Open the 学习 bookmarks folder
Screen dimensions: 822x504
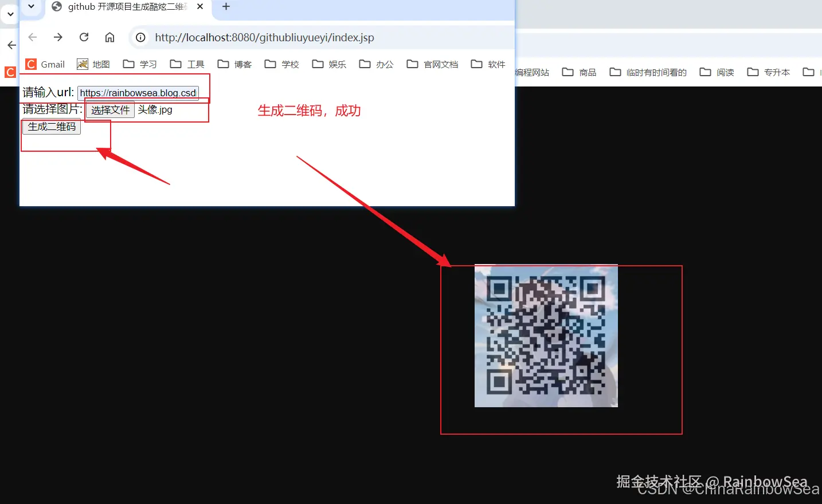tap(140, 64)
